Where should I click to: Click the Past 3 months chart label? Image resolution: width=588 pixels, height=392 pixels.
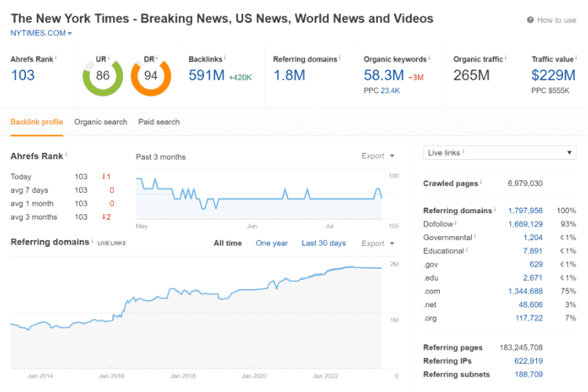click(161, 157)
